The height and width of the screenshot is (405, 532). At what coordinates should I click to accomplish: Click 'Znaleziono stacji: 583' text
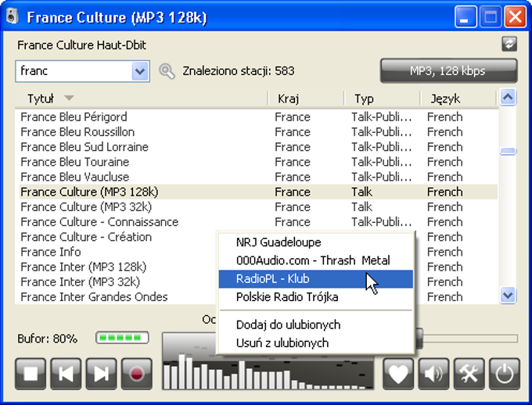(239, 71)
